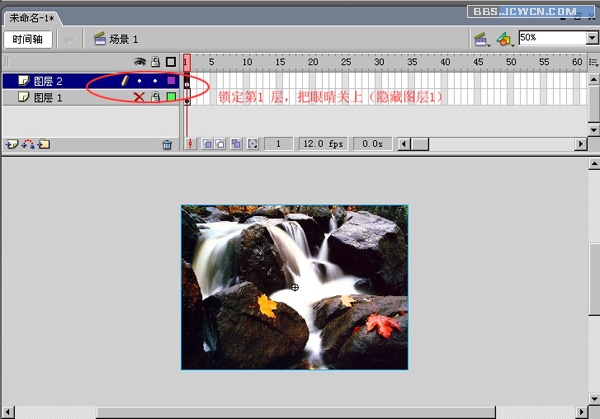Click the stage horizontal scrollbar thumb
Viewport: 600px width, 419px height.
pyautogui.click(x=295, y=412)
